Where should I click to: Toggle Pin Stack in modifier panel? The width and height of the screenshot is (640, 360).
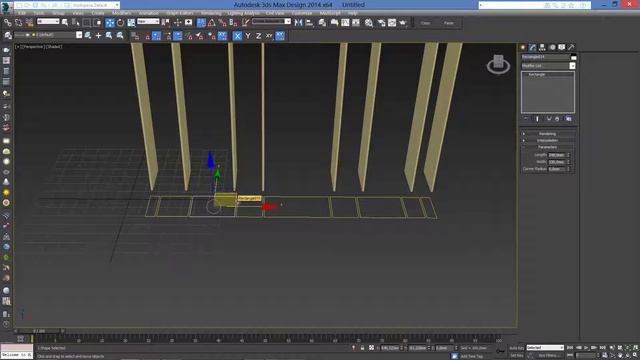526,119
